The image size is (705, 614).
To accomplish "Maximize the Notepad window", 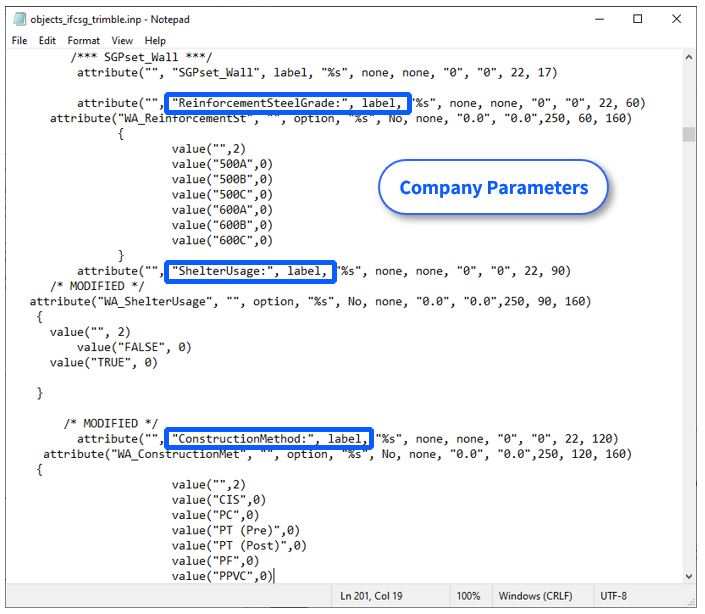I will click(638, 19).
